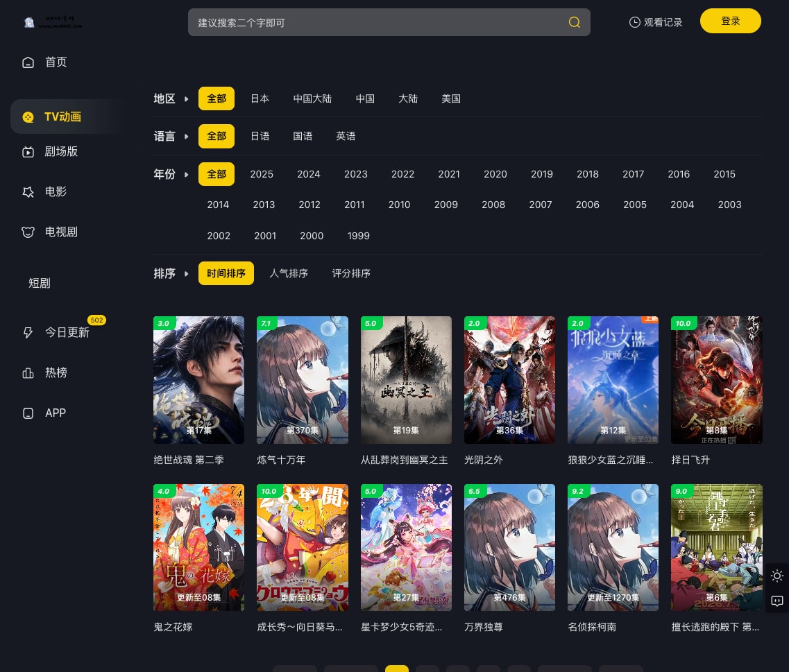Filter by year 2015

point(724,174)
